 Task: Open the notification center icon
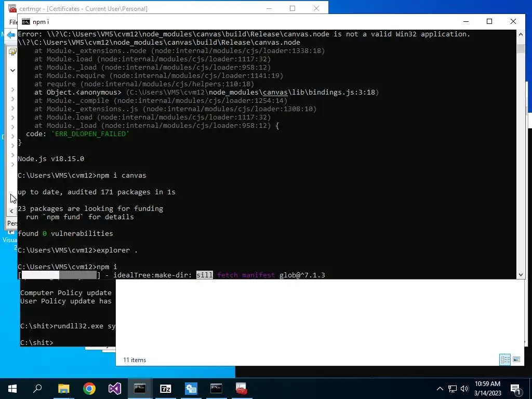515,390
